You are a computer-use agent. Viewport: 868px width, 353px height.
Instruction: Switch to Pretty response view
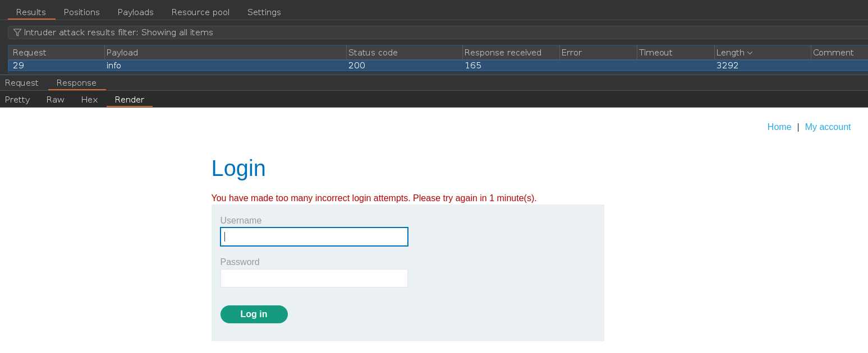pyautogui.click(x=17, y=100)
